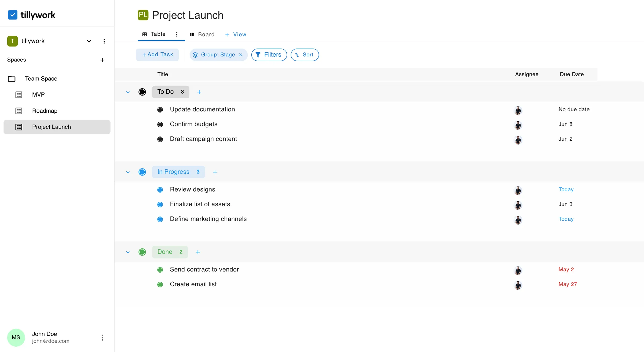Open workspace options via three-dot menu icon
This screenshot has width=644, height=352.
(x=104, y=41)
